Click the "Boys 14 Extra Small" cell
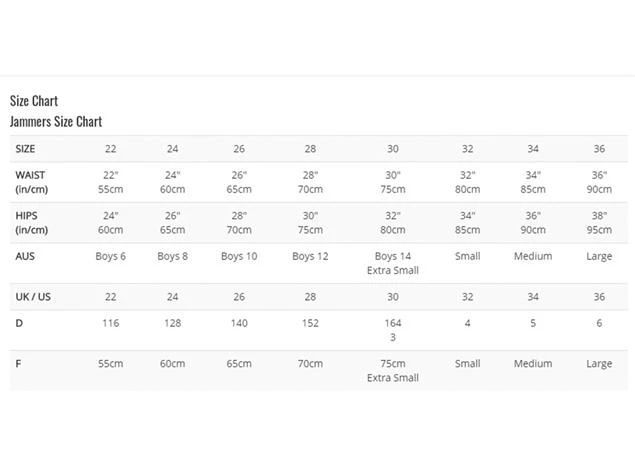Screen dimensions: 635x476 (x=392, y=263)
